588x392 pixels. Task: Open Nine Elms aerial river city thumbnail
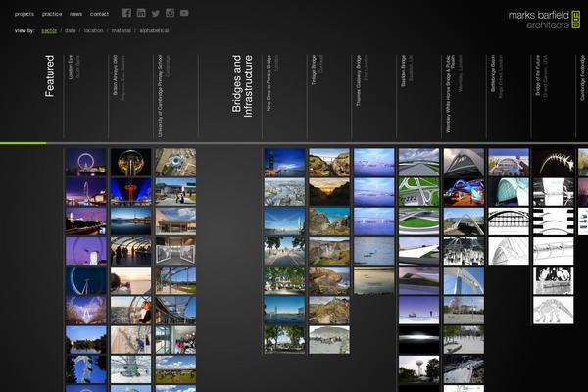point(284,192)
